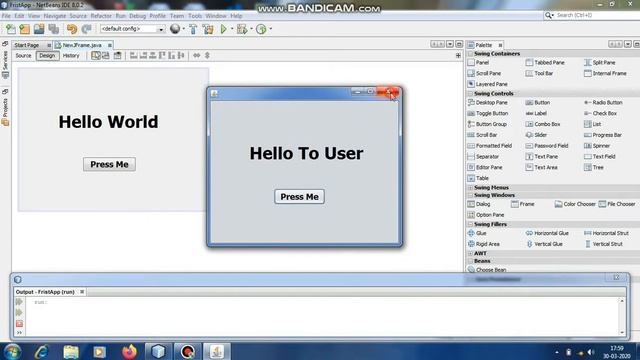The height and width of the screenshot is (360, 640).
Task: Click Press Me in the running window
Action: tap(300, 197)
